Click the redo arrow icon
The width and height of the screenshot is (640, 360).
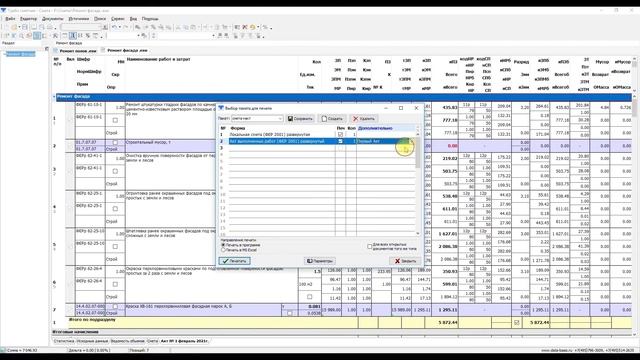126,27
